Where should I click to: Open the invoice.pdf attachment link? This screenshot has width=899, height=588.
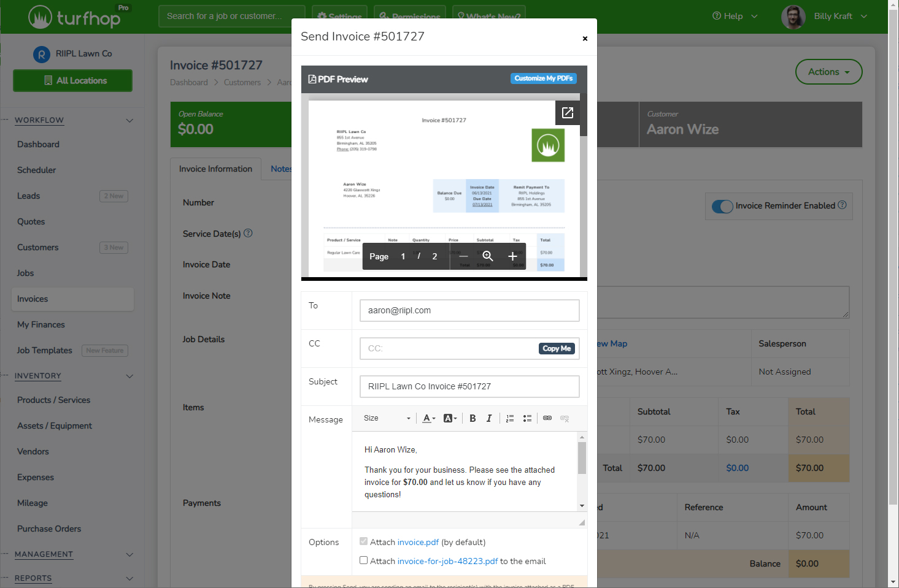(418, 542)
